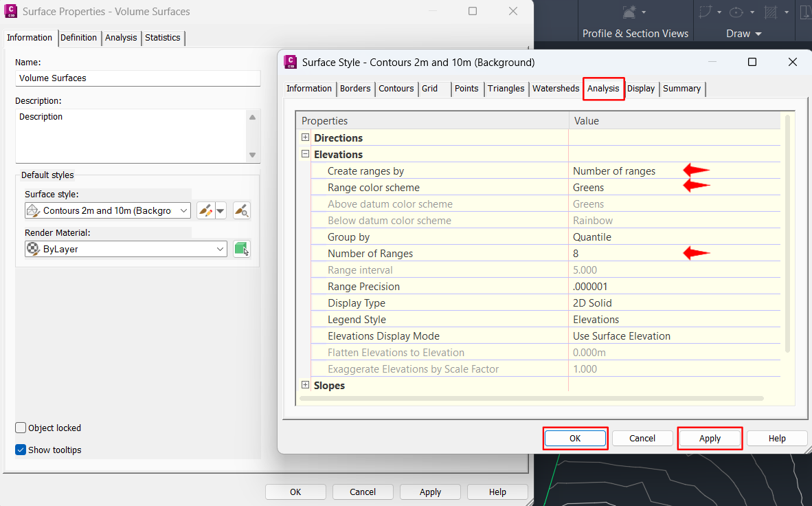The image size is (812, 506).
Task: Click the pick style from drawing icon
Action: point(241,210)
